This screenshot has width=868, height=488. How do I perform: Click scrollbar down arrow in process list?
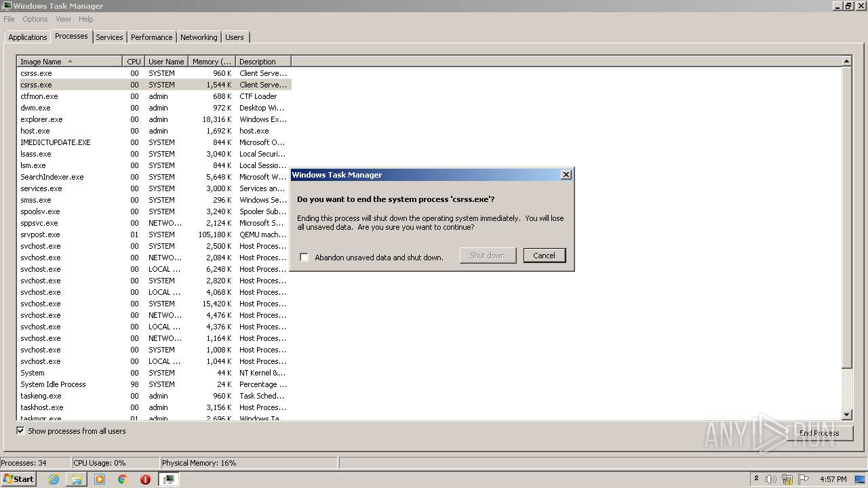[x=846, y=415]
